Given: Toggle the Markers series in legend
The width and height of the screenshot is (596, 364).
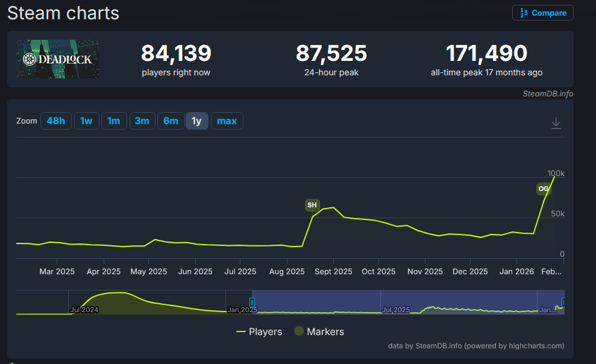Looking at the screenshot, I should (319, 331).
